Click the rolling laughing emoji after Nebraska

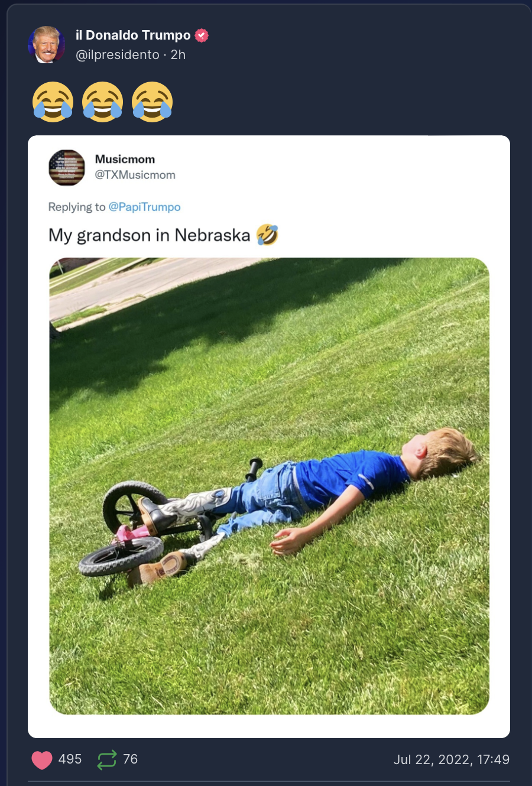coord(267,235)
